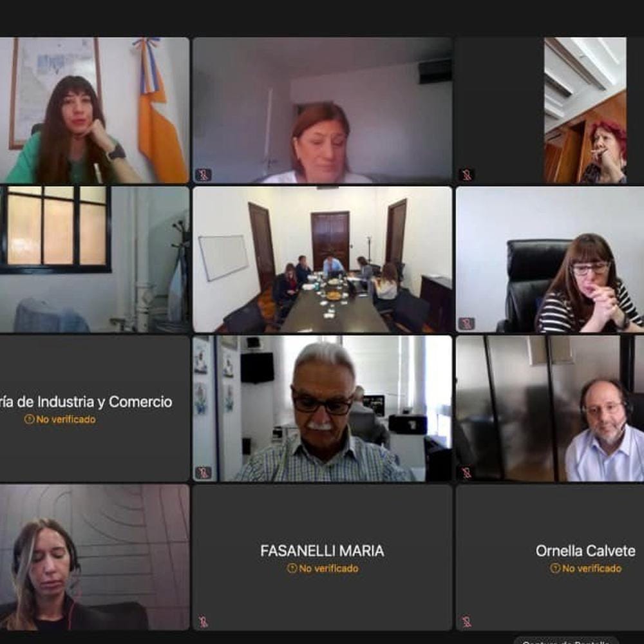Image resolution: width=644 pixels, height=644 pixels.
Task: Select video of woman beside orange flag
Action: pos(95,110)
